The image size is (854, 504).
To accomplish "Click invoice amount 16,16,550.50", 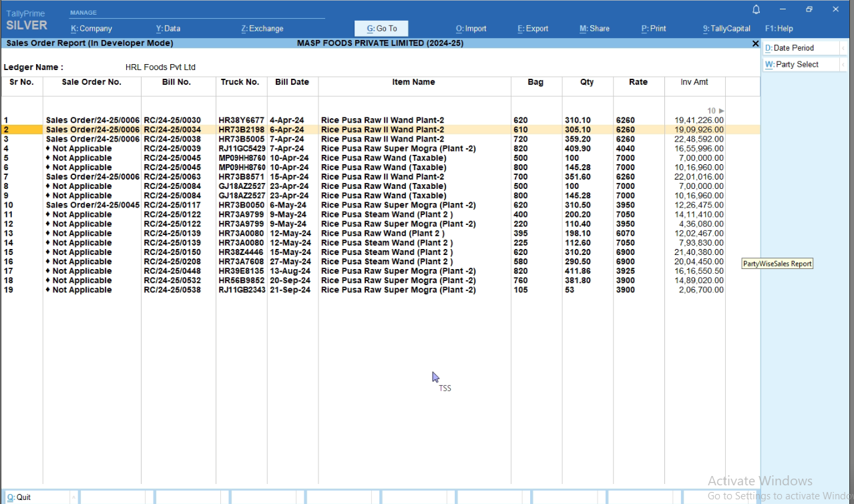I will (x=699, y=271).
